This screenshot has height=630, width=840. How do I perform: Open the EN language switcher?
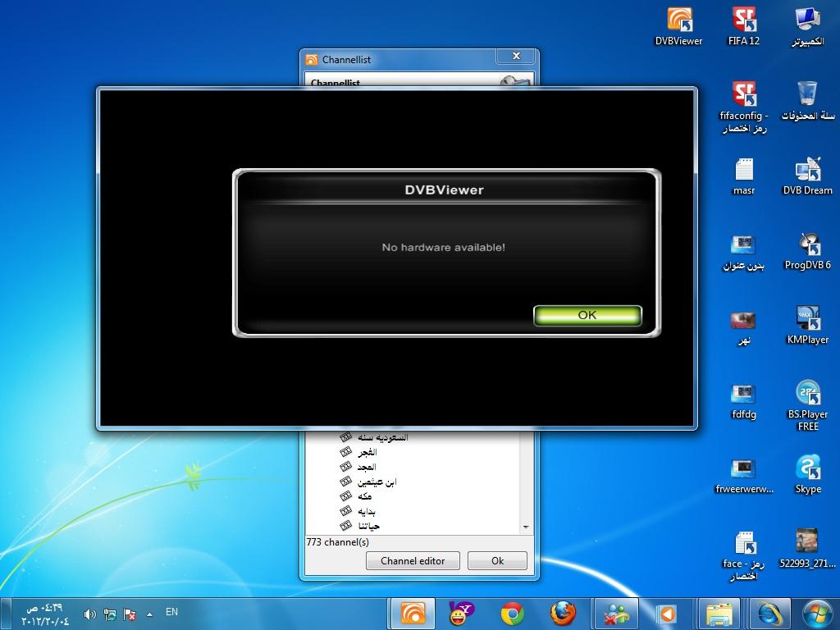[x=171, y=612]
